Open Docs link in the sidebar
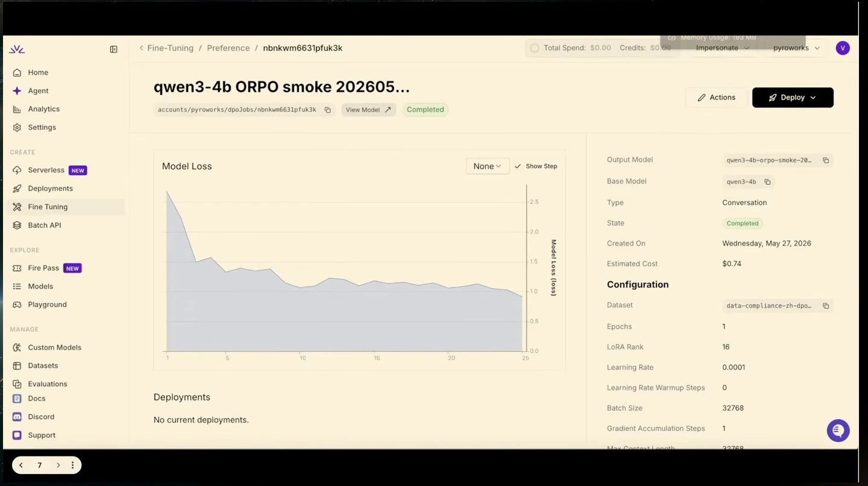The image size is (868, 486). pos(36,399)
